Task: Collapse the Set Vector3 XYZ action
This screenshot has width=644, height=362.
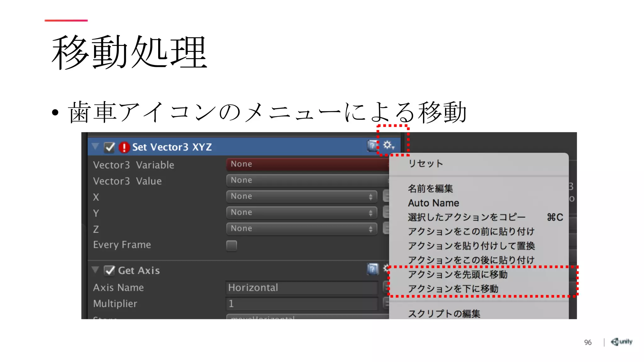Action: pos(95,146)
